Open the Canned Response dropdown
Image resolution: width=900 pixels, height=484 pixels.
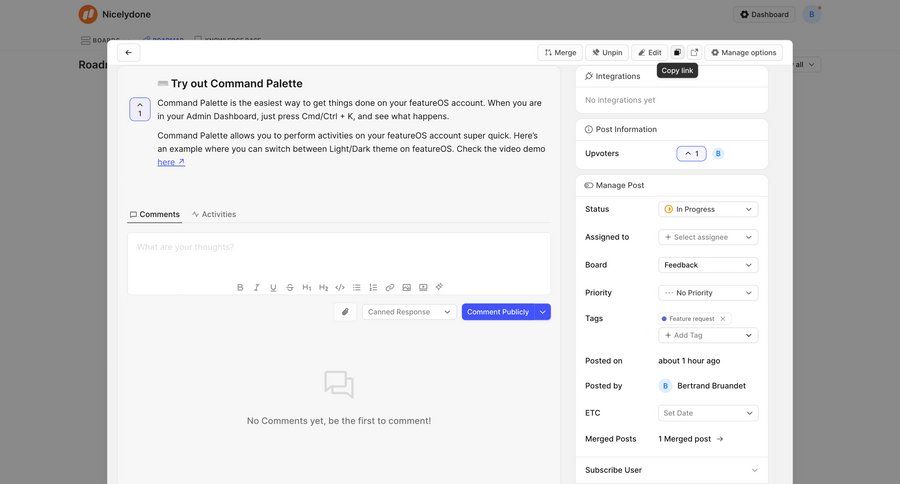409,312
